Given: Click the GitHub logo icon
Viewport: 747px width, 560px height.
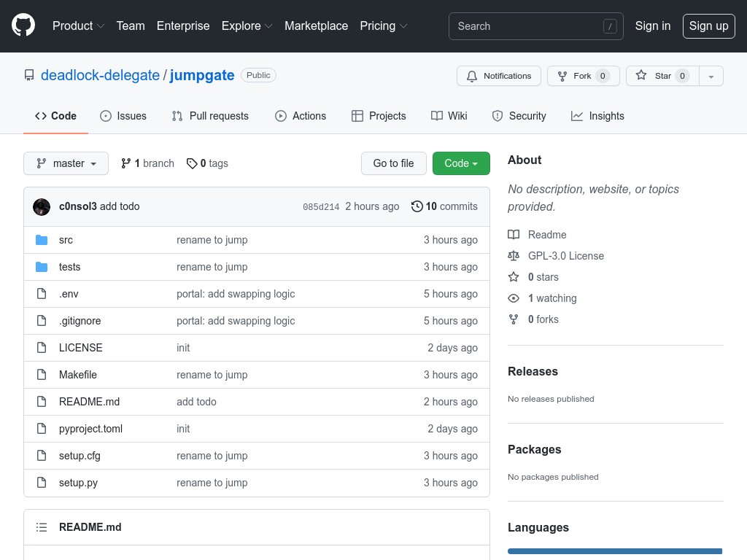Looking at the screenshot, I should click(x=23, y=26).
